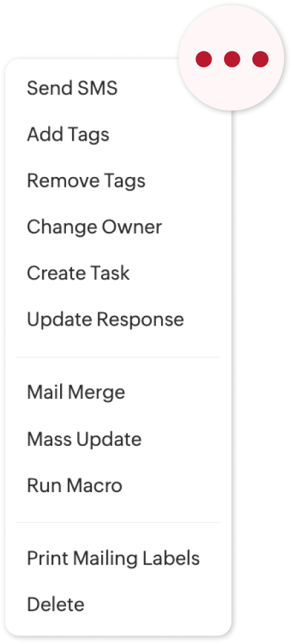Select Add Tags option

pos(68,134)
